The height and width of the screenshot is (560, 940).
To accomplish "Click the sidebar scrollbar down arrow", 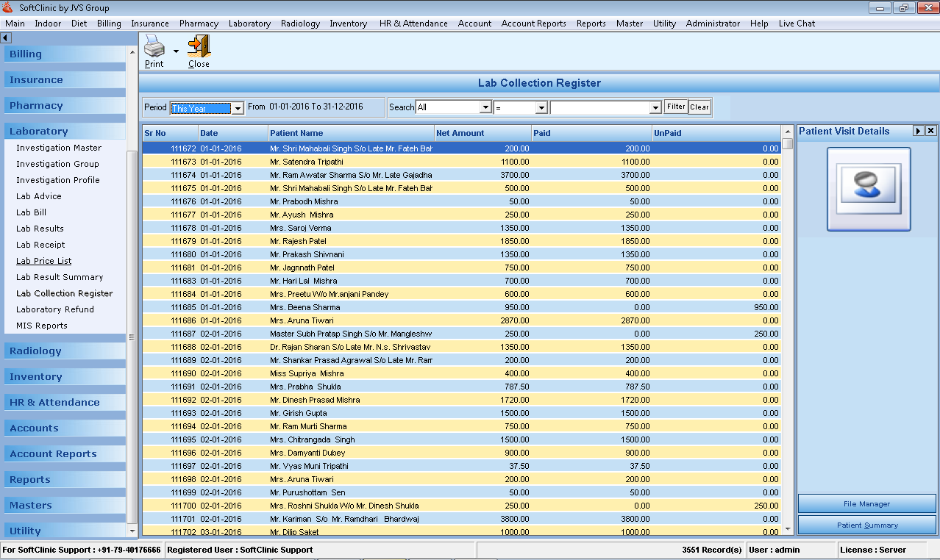I will 132,531.
